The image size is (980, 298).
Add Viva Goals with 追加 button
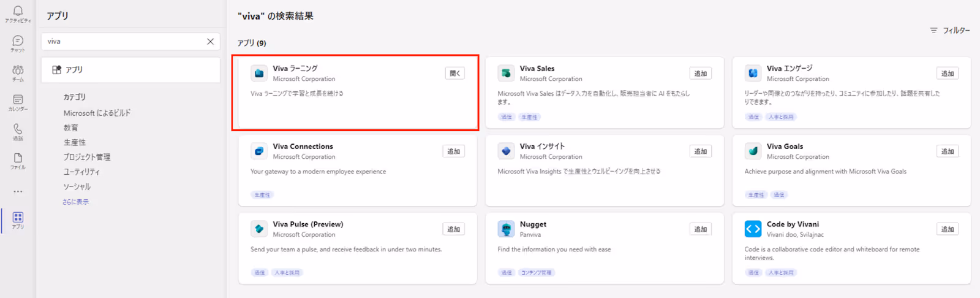(948, 151)
